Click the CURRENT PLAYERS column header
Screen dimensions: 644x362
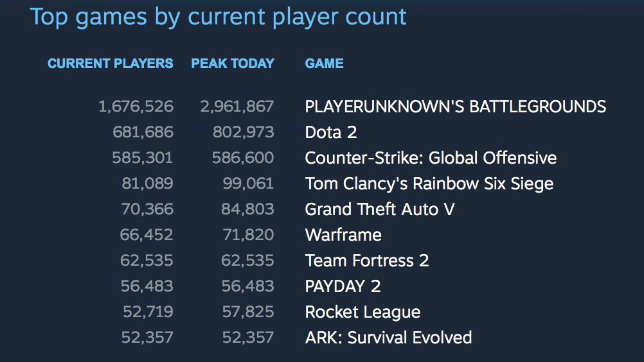coord(110,64)
